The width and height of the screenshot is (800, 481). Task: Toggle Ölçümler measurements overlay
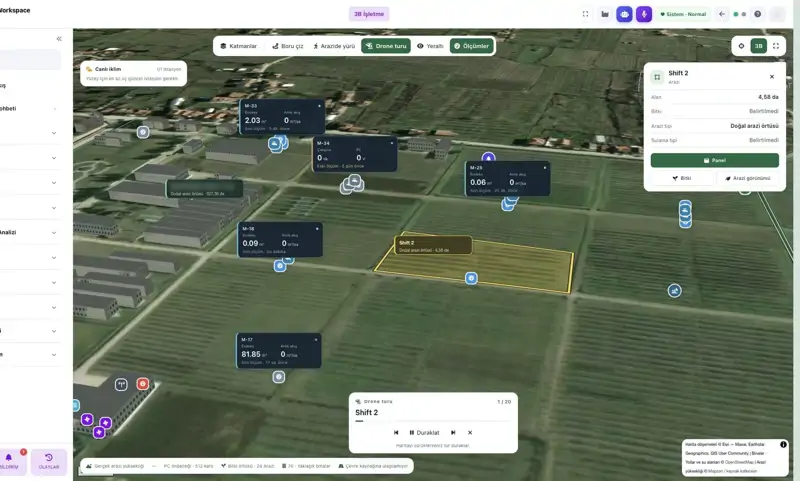coord(471,46)
